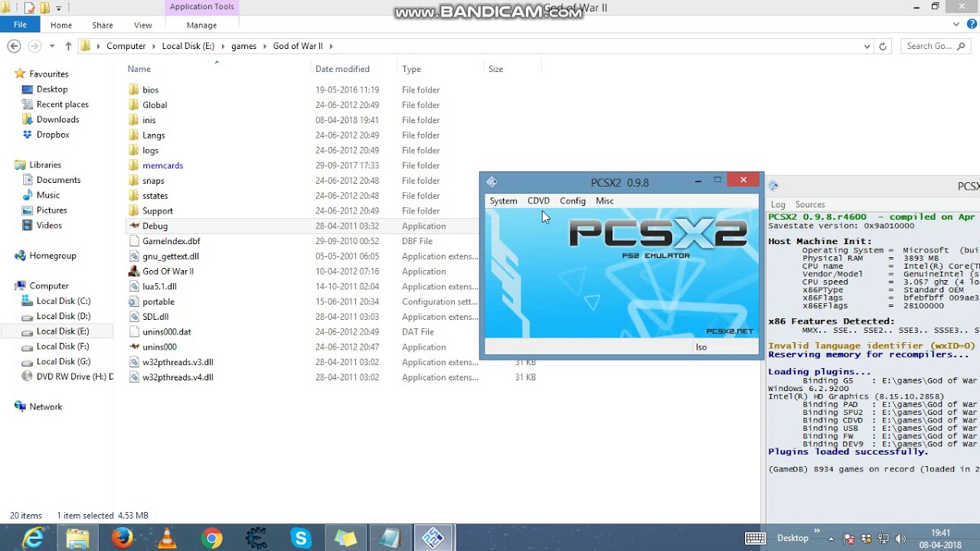Sort files by Date modified column
Screen dimensions: 980x551
click(x=353, y=69)
